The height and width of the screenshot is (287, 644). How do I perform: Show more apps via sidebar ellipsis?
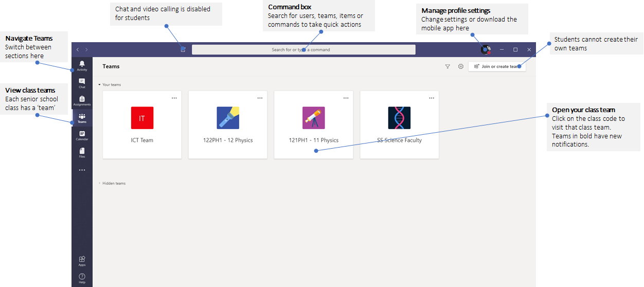[82, 170]
